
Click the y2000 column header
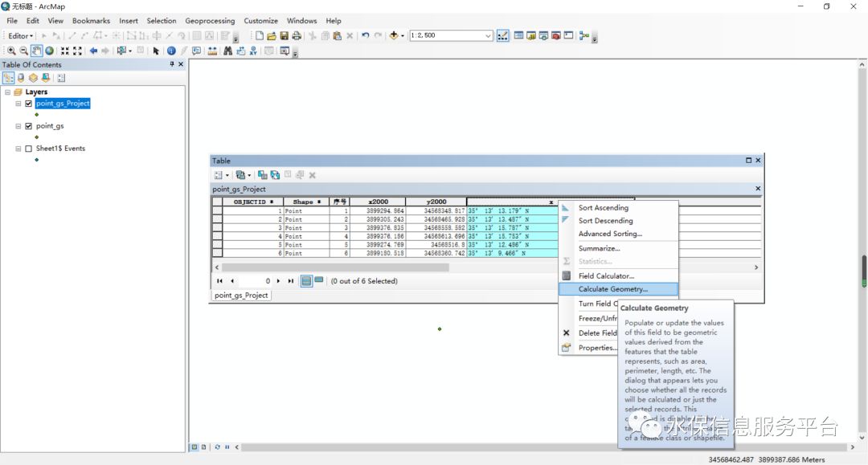436,202
